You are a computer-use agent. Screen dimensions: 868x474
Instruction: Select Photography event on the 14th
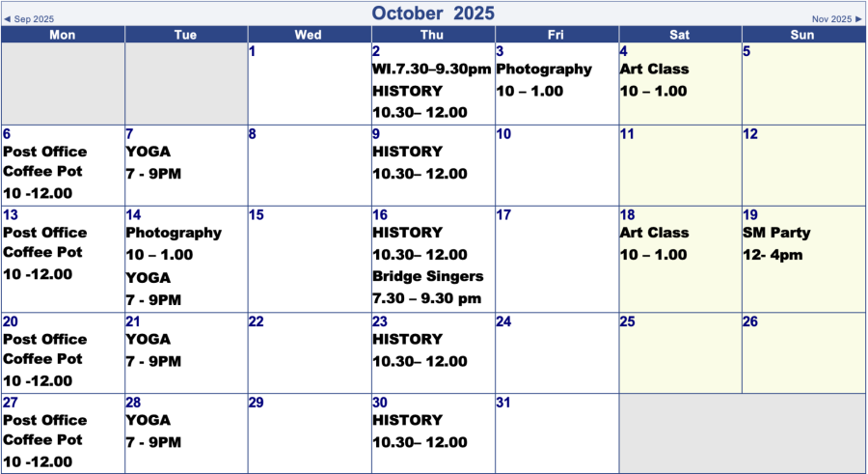pyautogui.click(x=174, y=233)
